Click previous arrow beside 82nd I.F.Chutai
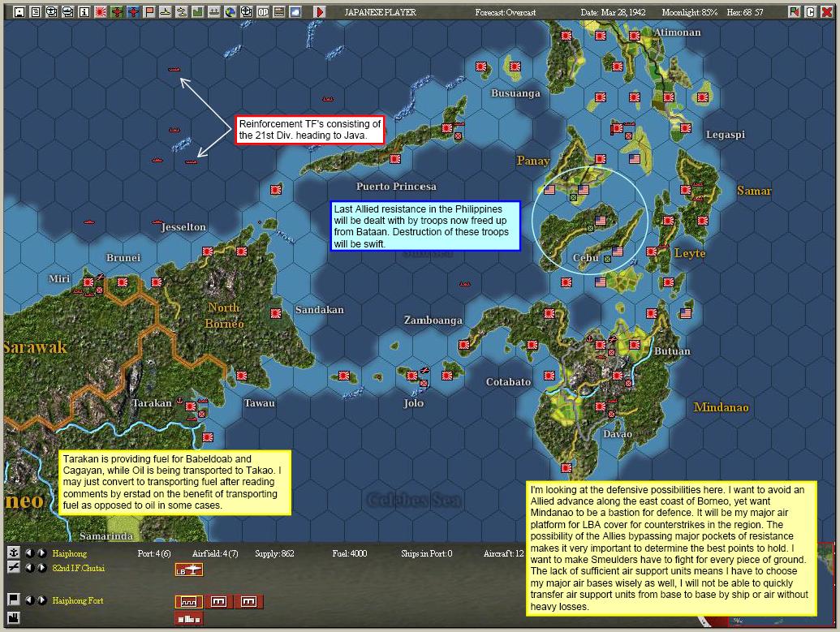The width and height of the screenshot is (840, 632). (29, 567)
